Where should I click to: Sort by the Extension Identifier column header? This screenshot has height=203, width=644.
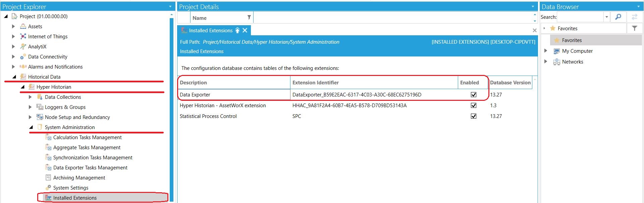tap(374, 83)
